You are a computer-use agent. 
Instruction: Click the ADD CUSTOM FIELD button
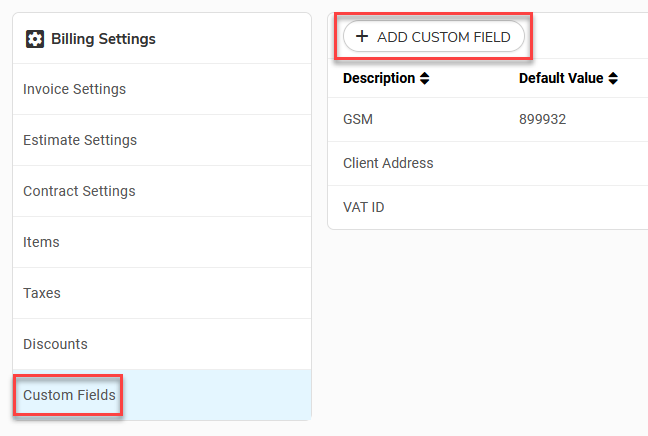[x=434, y=36]
